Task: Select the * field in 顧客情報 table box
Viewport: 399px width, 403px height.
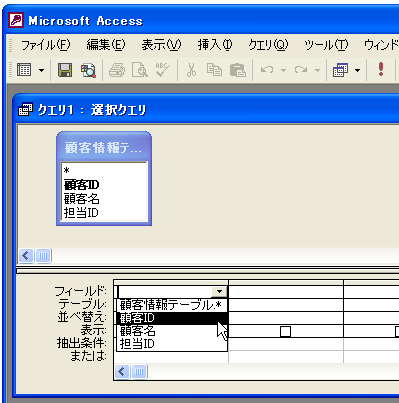Action: tap(104, 170)
